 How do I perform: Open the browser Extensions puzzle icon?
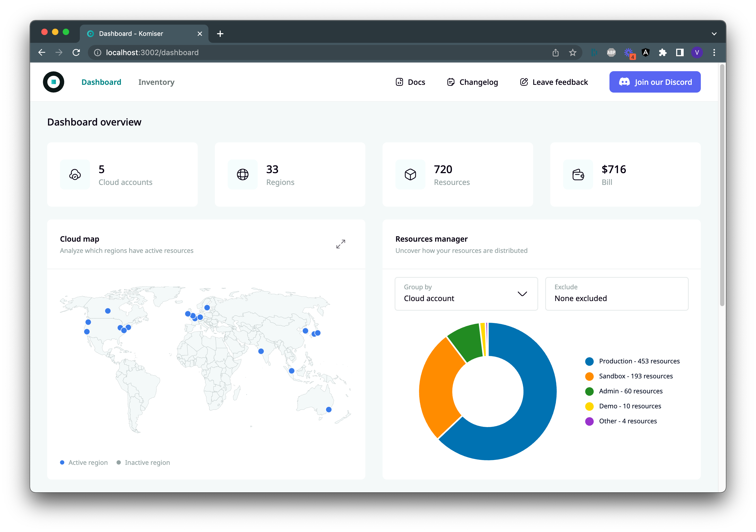point(663,53)
